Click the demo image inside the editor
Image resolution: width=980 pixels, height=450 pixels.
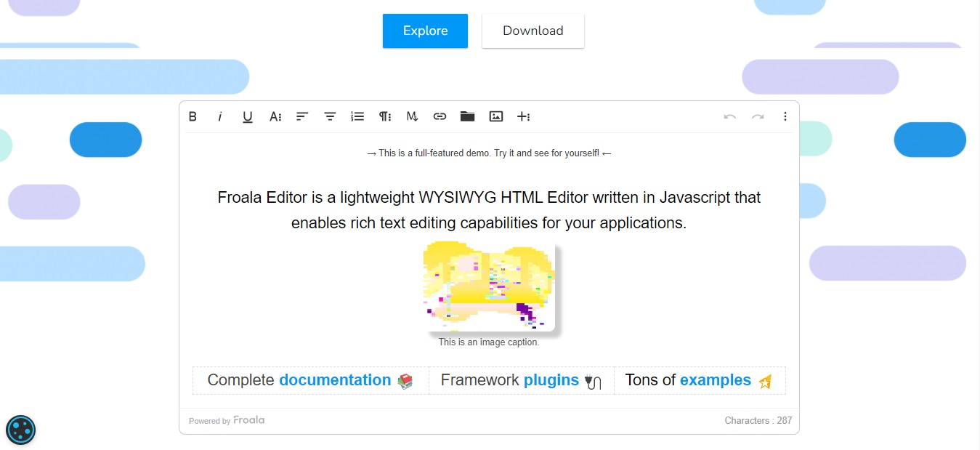[x=487, y=284]
